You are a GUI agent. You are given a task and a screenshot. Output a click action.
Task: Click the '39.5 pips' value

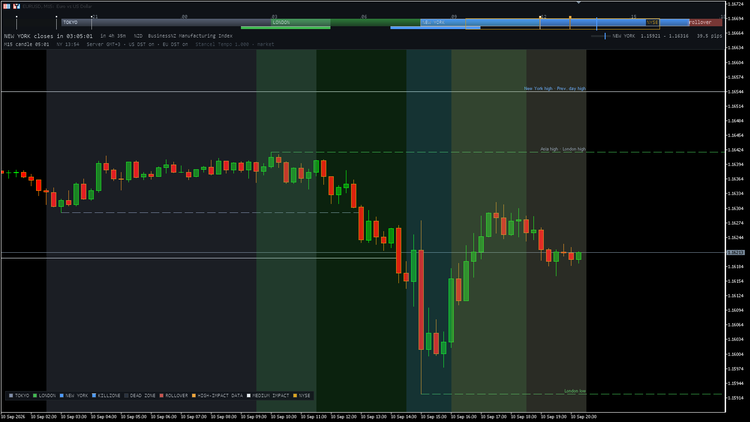[x=709, y=36]
